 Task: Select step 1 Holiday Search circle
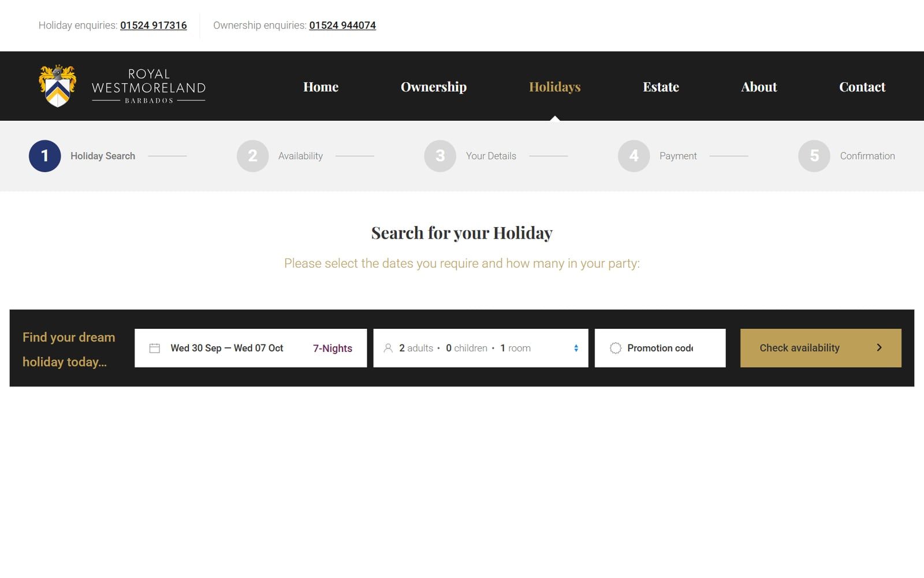pos(44,156)
